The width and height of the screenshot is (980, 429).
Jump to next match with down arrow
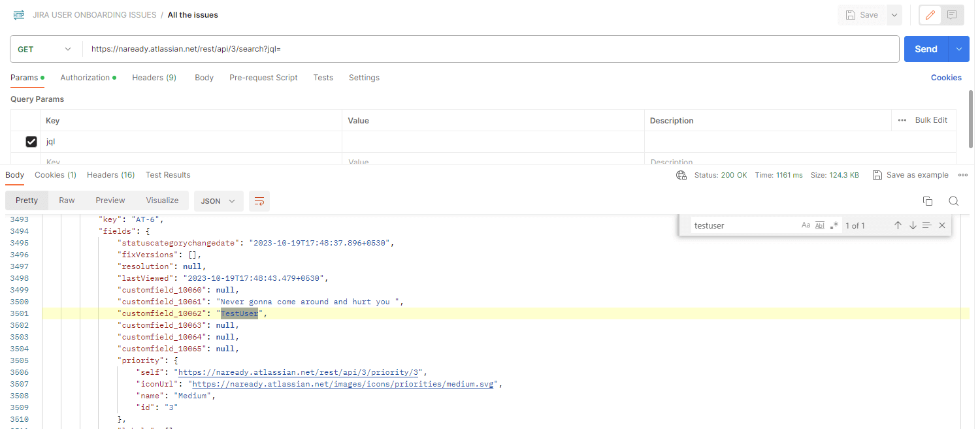click(x=913, y=225)
